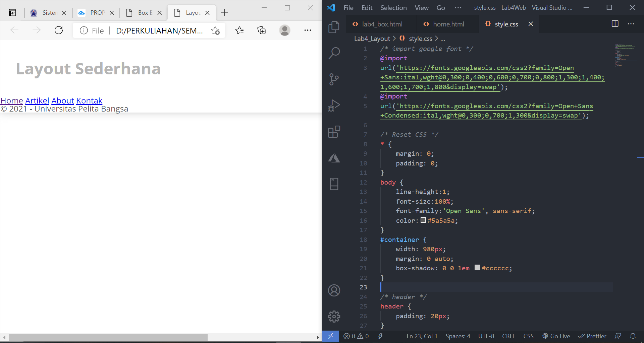Follow the Kontak link on the webpage
644x343 pixels.
pos(89,101)
